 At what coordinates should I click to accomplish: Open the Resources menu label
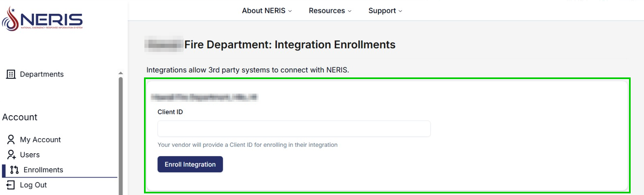click(326, 11)
